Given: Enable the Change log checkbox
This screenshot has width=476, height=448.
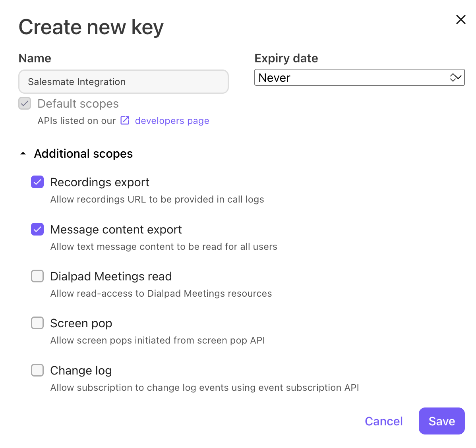Looking at the screenshot, I should coord(37,370).
